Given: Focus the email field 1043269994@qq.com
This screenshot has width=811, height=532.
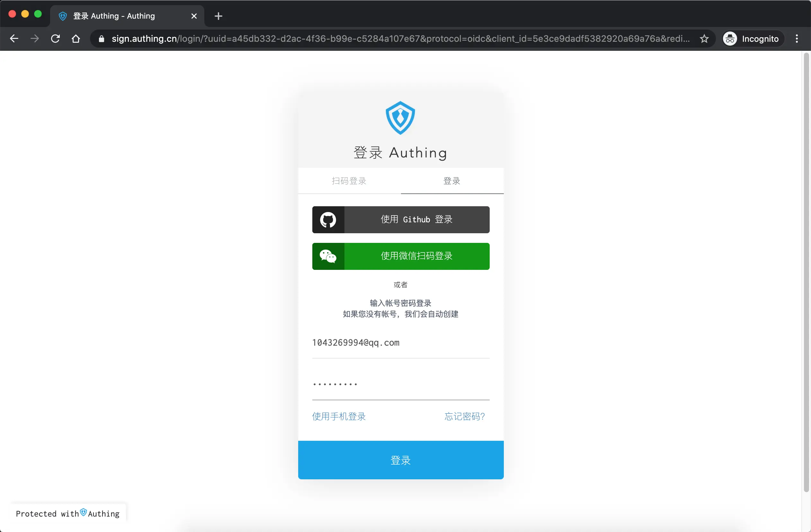Looking at the screenshot, I should 401,343.
